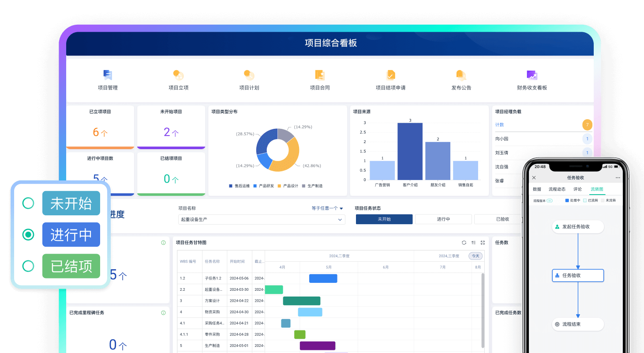
Task: Switch to the 评论 tab on phone
Action: (x=577, y=189)
